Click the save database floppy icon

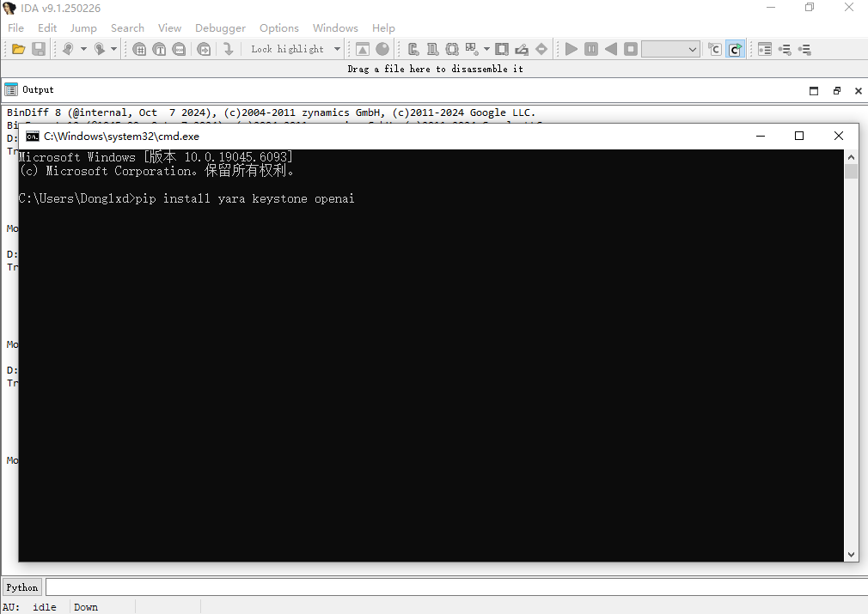pyautogui.click(x=39, y=50)
